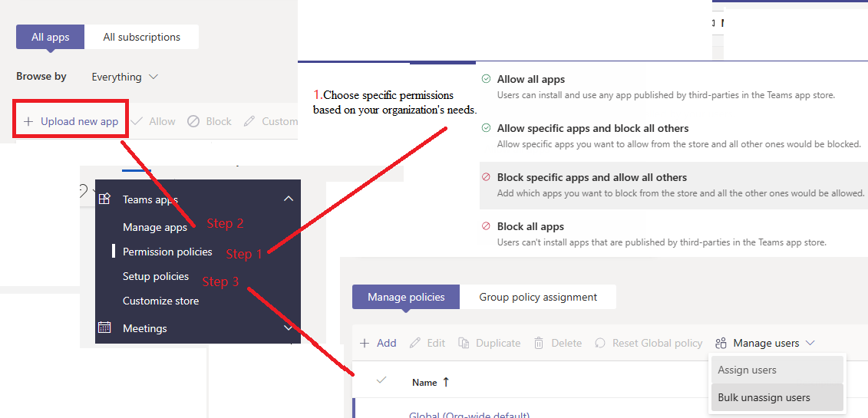The image size is (868, 418).
Task: Click the Duplicate icon in policies toolbar
Action: (x=464, y=343)
